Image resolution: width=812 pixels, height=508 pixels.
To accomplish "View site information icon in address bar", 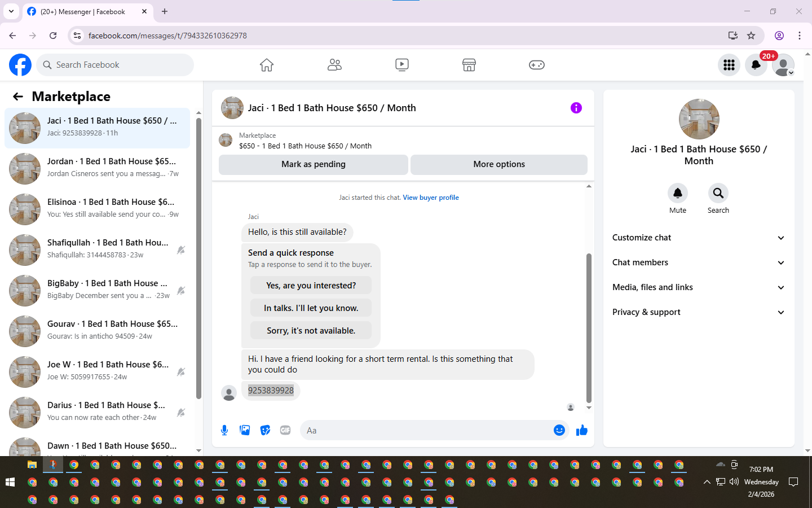I will (x=77, y=36).
